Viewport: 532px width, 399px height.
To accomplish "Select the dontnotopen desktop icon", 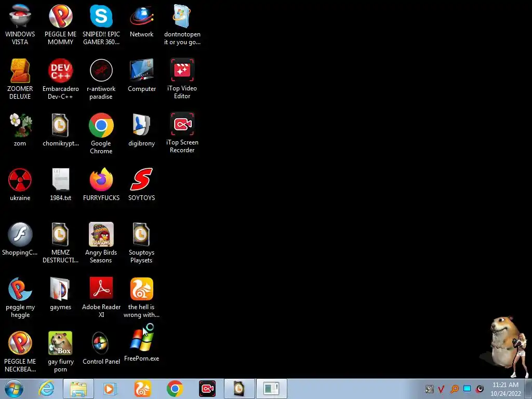I will point(182,25).
